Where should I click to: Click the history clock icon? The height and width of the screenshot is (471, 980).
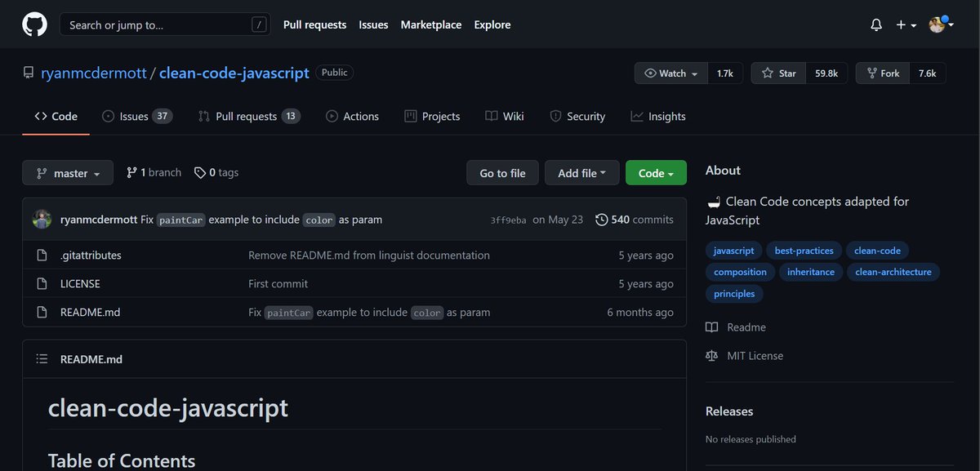click(602, 220)
